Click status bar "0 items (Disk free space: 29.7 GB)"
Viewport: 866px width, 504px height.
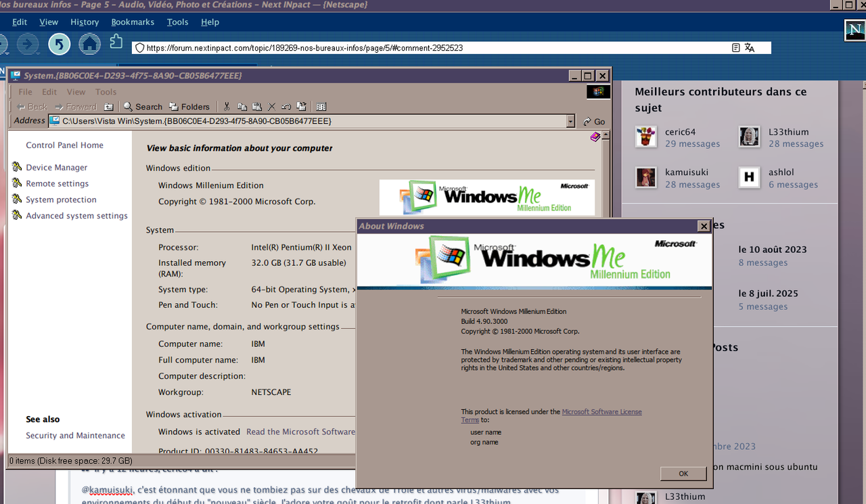(x=70, y=461)
